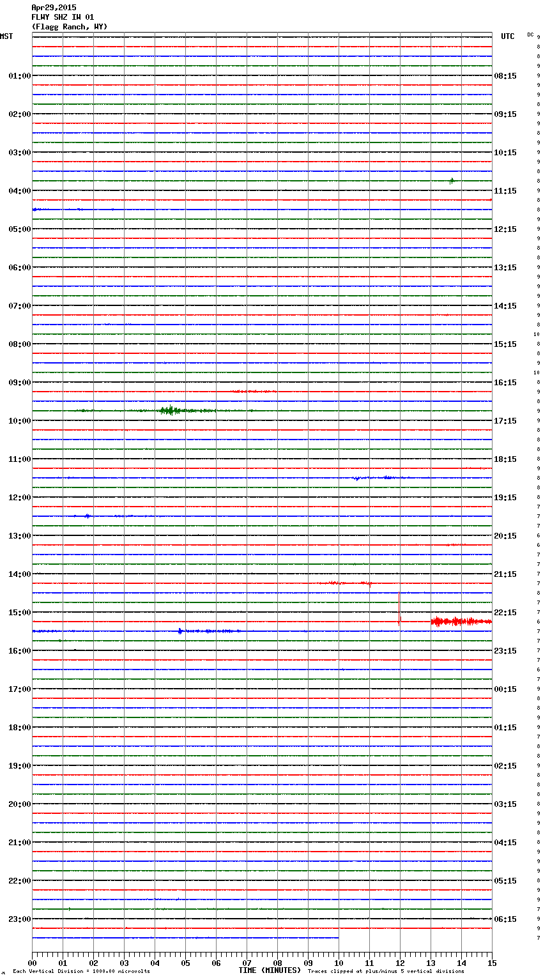The image size is (543, 980).
Task: Click the small green blip before 04:00 MST
Action: pos(452,181)
